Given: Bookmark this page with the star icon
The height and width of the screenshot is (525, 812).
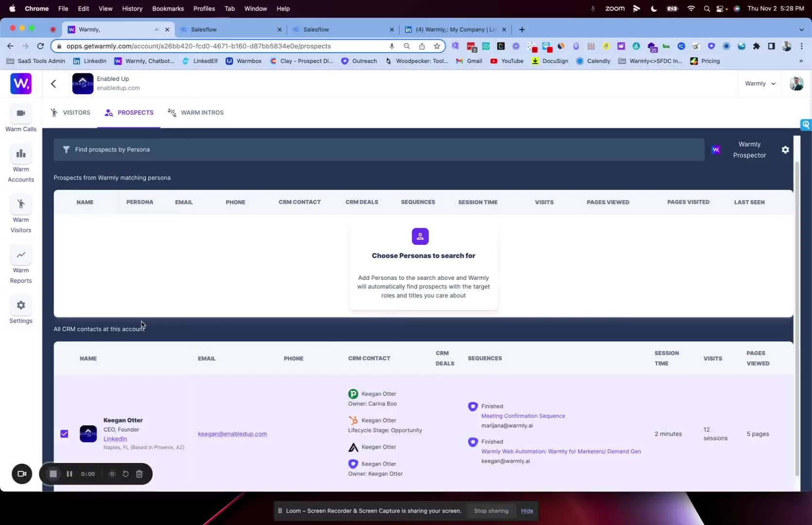Looking at the screenshot, I should click(x=437, y=46).
